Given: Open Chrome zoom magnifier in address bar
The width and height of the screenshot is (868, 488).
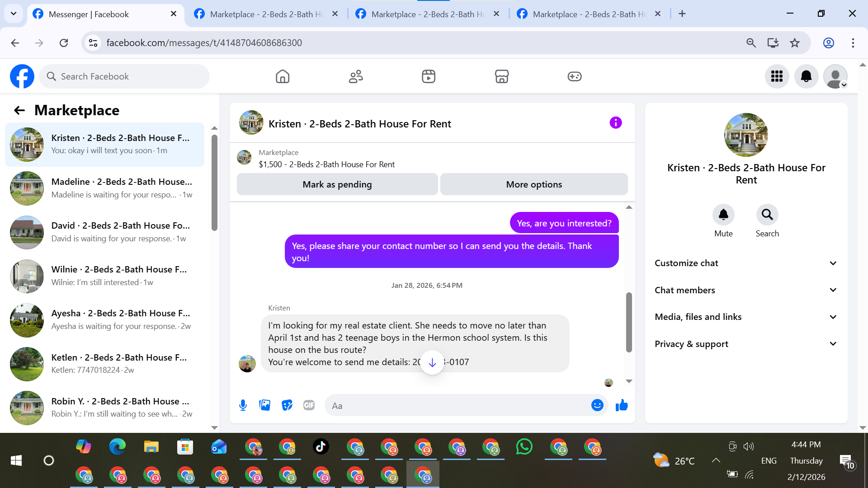Looking at the screenshot, I should (751, 43).
